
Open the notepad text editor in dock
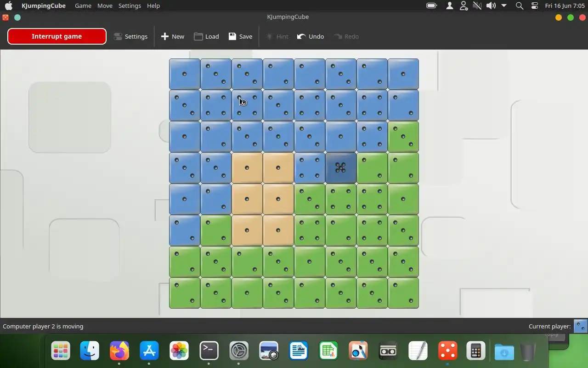(418, 351)
